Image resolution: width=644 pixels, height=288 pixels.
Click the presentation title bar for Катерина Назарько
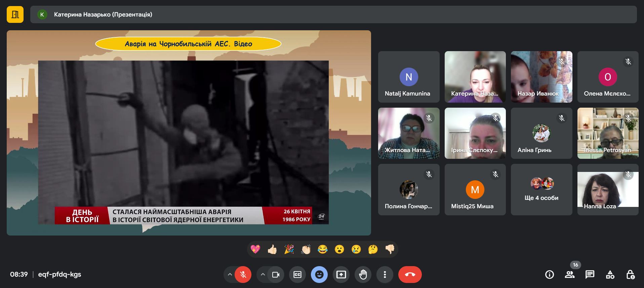[333, 14]
